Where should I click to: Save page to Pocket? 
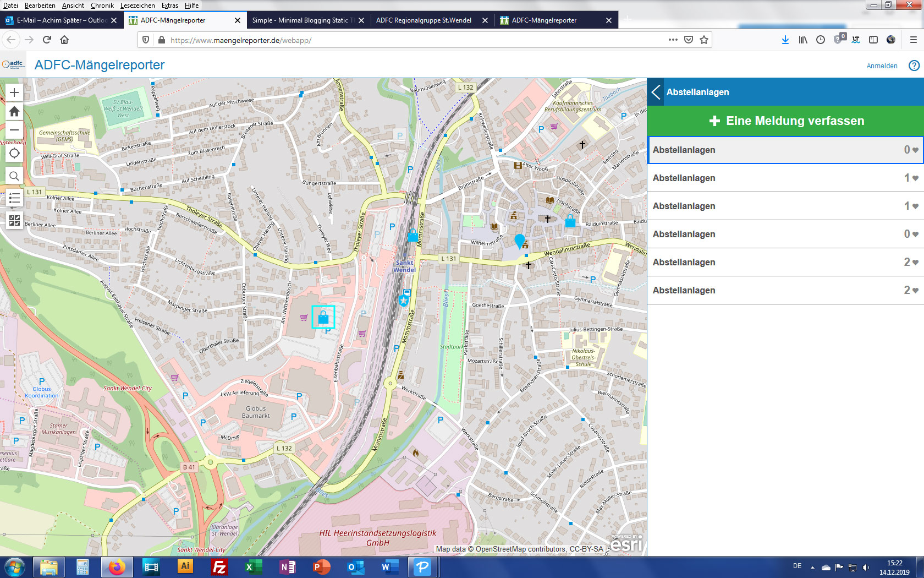(689, 40)
